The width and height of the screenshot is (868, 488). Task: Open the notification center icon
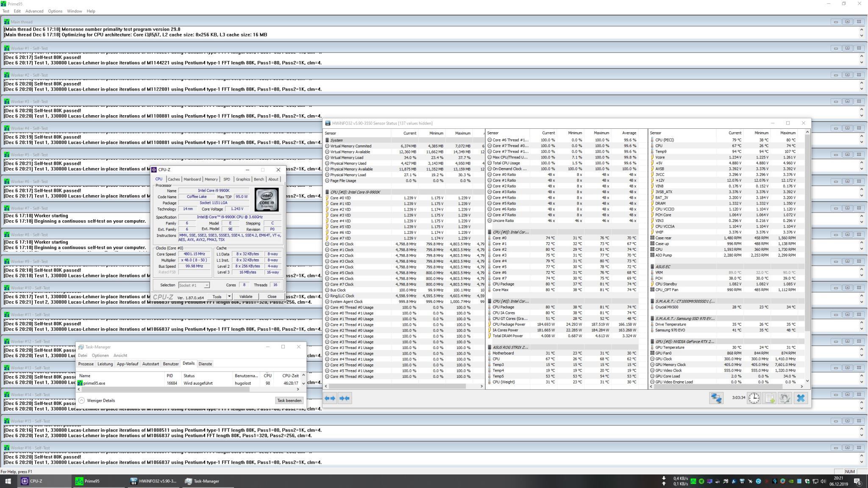pos(857,481)
